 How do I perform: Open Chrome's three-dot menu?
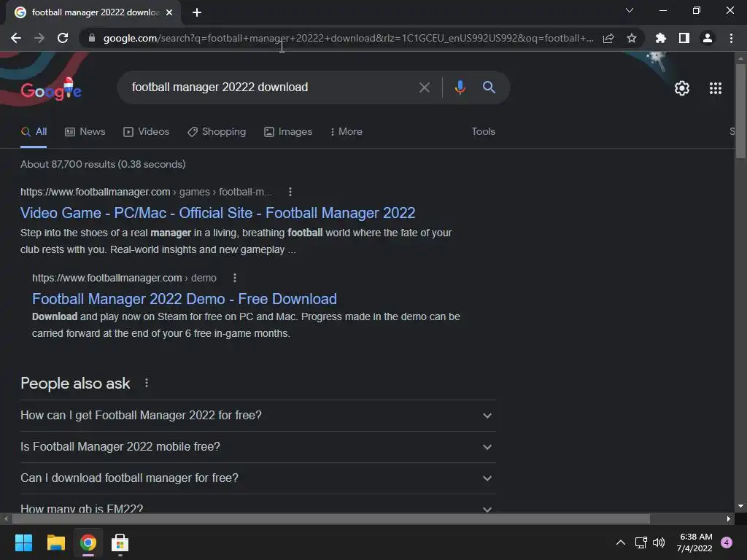pyautogui.click(x=731, y=38)
